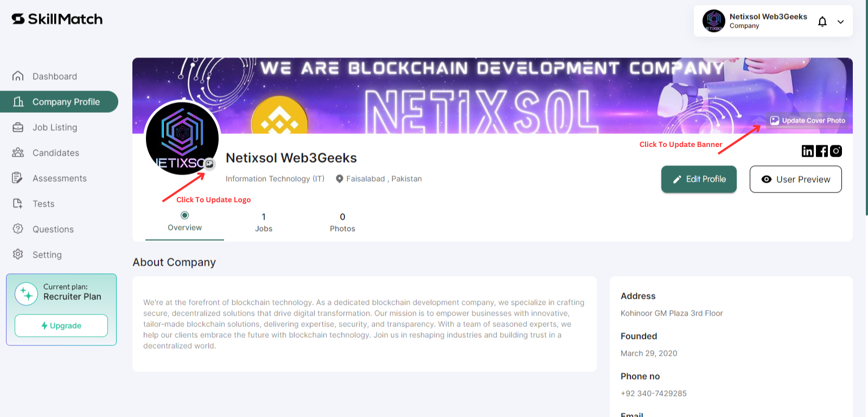Click the Edit Profile button
868x417 pixels.
[x=699, y=179]
